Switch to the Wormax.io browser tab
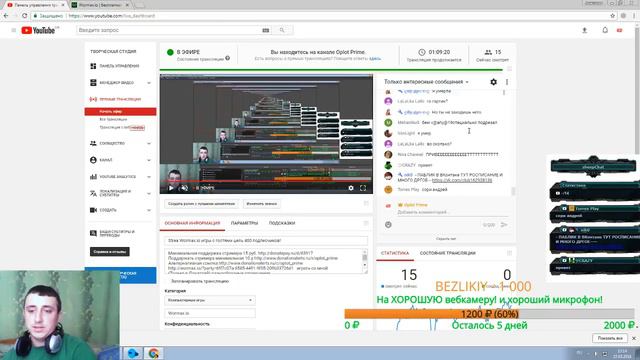The image size is (640, 360). [100, 5]
